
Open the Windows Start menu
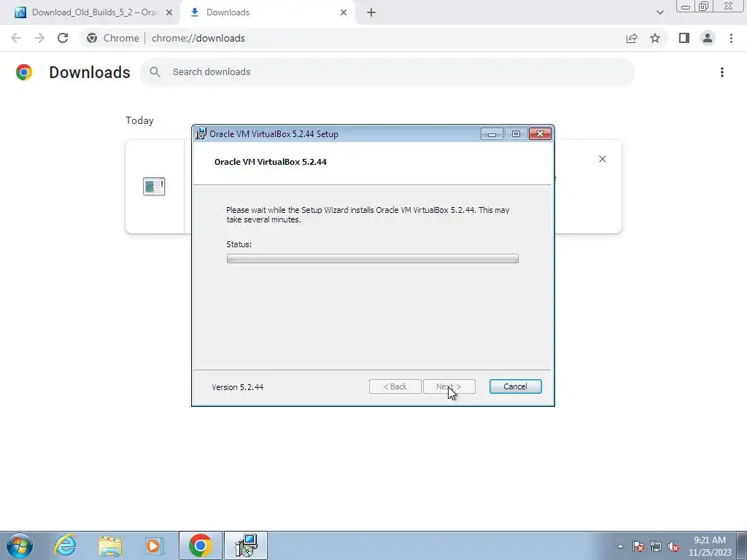click(20, 545)
